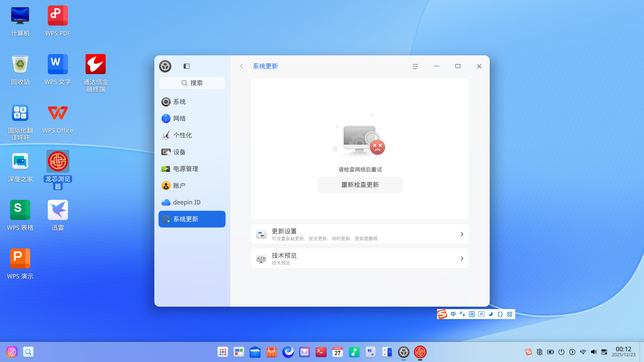This screenshot has height=362, width=644.
Task: Open 系统 settings category
Action: [192, 102]
